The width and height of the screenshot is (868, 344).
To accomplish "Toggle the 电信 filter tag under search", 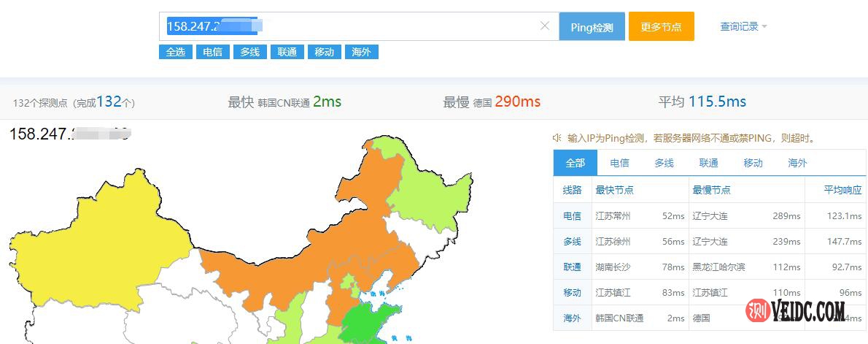I will click(x=212, y=52).
